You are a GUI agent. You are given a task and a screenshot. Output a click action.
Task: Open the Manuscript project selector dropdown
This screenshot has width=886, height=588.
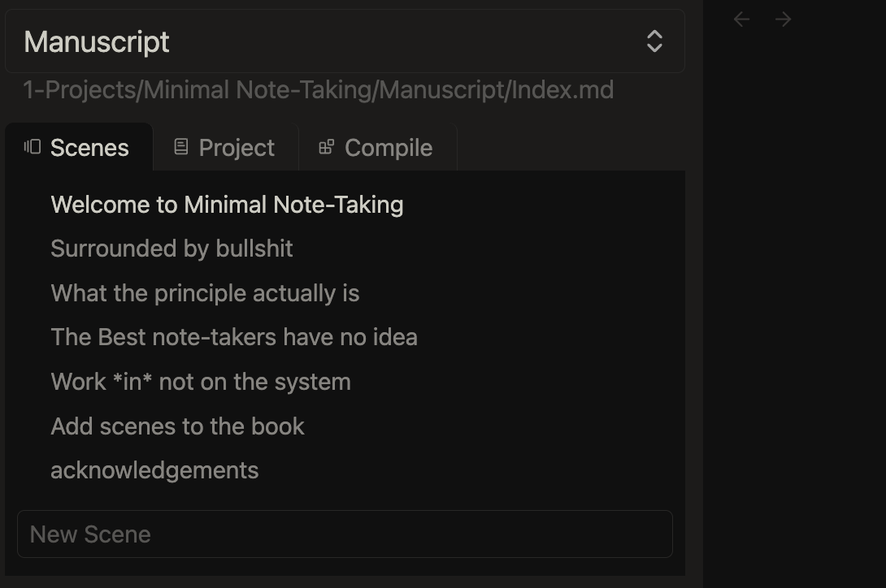[344, 41]
